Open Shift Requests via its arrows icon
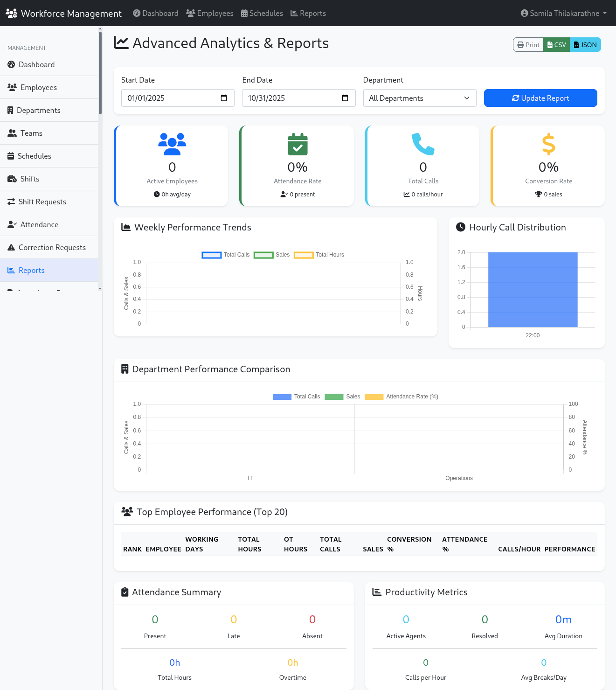The width and height of the screenshot is (616, 690). tap(11, 202)
